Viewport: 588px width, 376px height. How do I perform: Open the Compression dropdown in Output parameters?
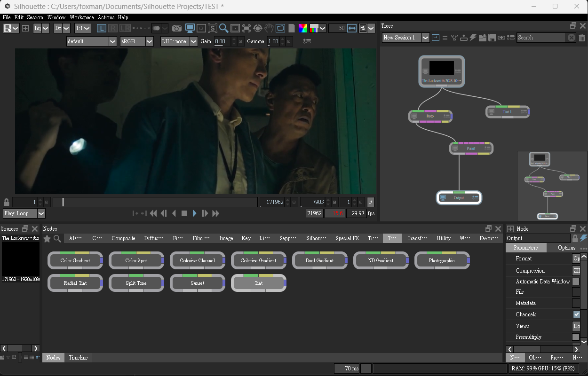pos(576,271)
